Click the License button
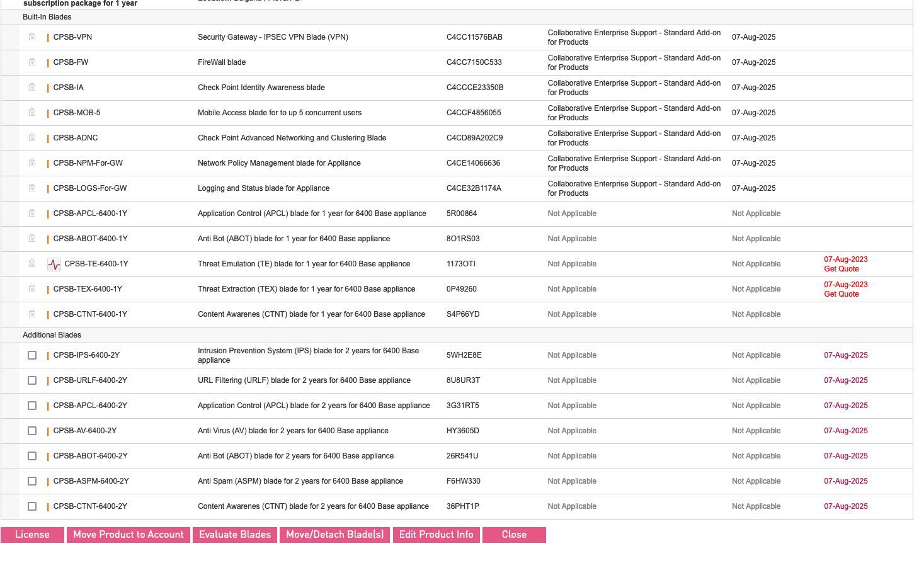This screenshot has height=563, width=924. pyautogui.click(x=32, y=535)
